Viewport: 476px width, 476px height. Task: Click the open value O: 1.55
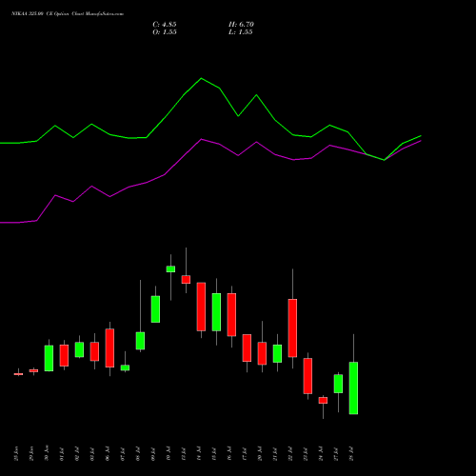165,32
